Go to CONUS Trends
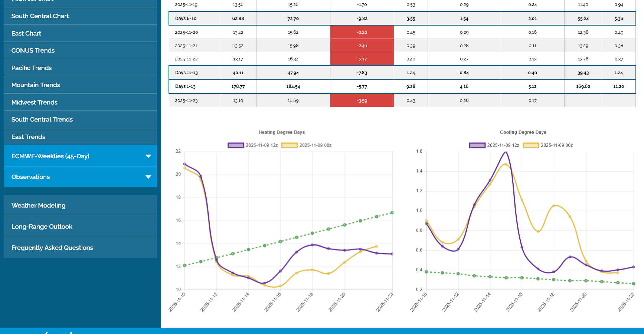The height and width of the screenshot is (334, 644). 33,50
